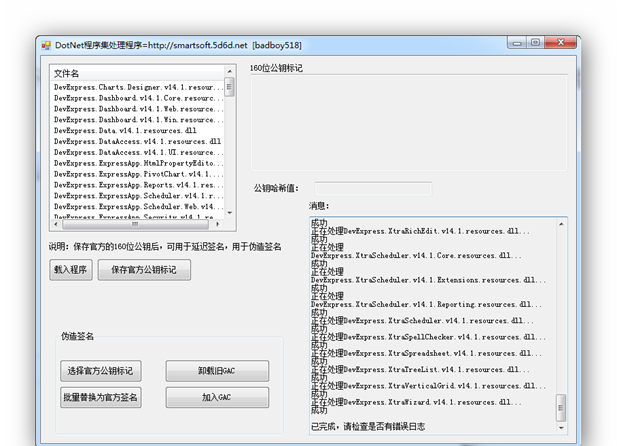Select DevExpress.Charts.Designer.v14.1 file row

click(x=137, y=87)
